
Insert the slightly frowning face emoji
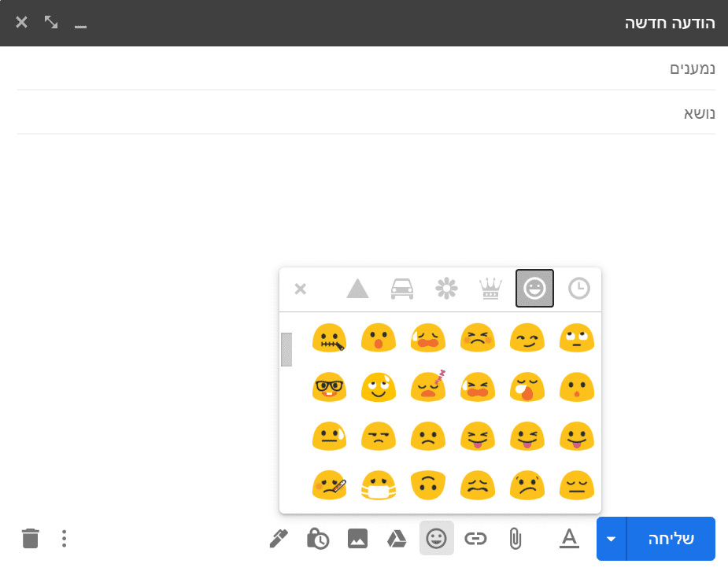[428, 436]
